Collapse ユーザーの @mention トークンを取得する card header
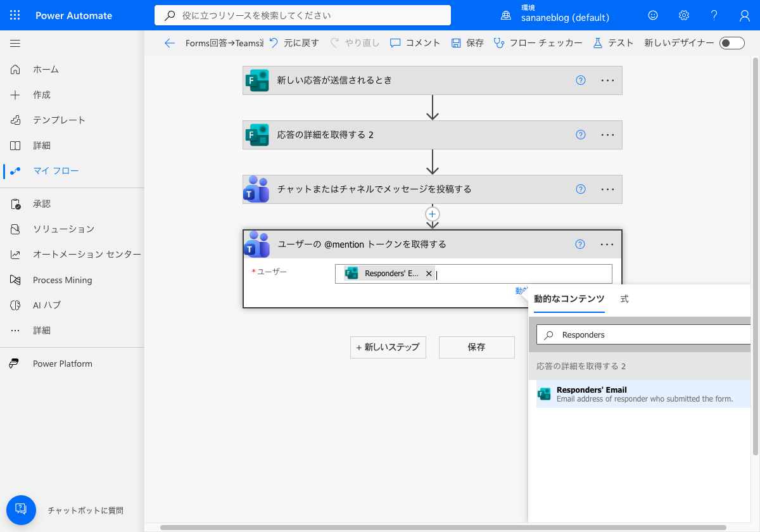The height and width of the screenshot is (532, 760). click(x=433, y=244)
